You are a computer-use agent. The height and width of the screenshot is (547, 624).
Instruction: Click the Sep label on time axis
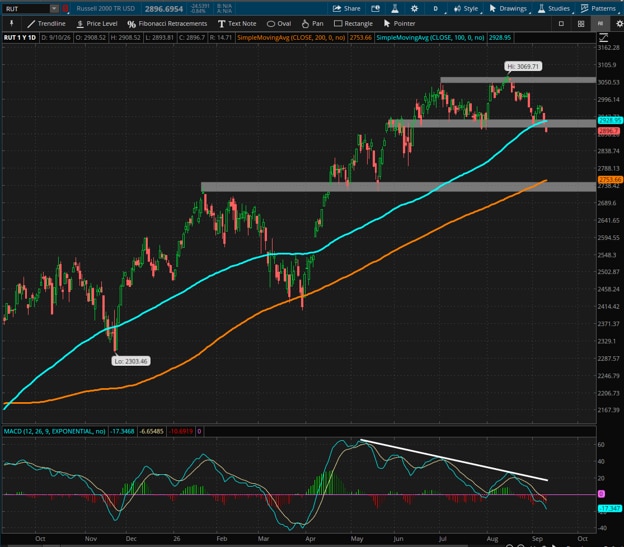537,539
